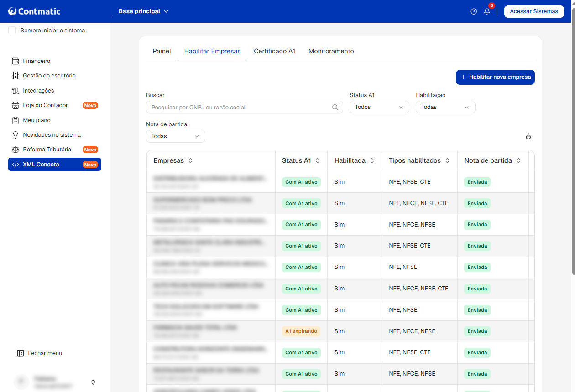The width and height of the screenshot is (575, 392).
Task: Open the Certificado A1 tab
Action: (275, 52)
